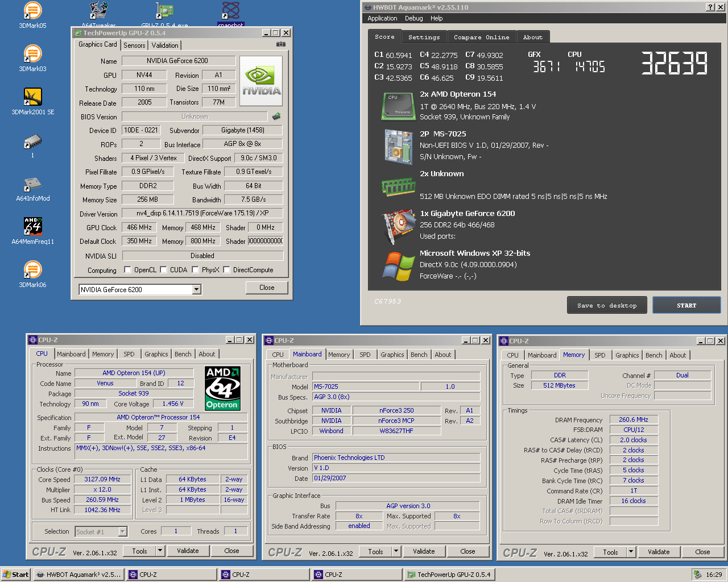
Task: Click Validate in the CPU-Z Memory window
Action: (x=659, y=552)
